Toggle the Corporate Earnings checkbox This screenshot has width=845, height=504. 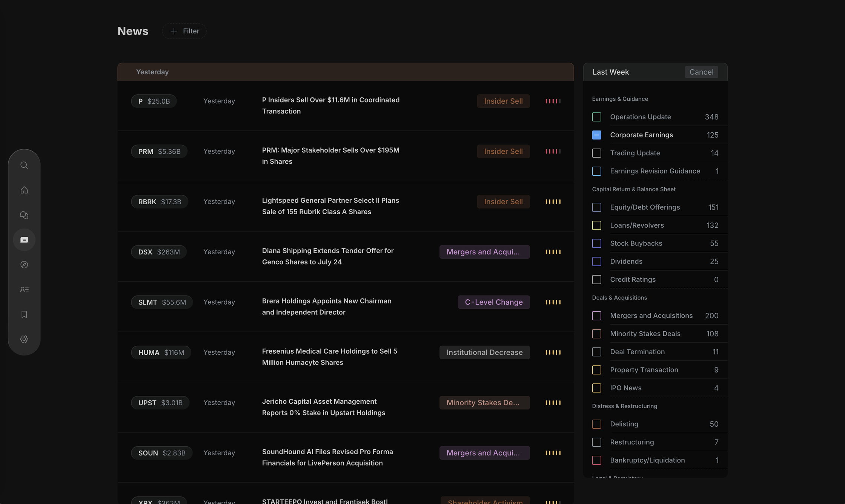(596, 135)
